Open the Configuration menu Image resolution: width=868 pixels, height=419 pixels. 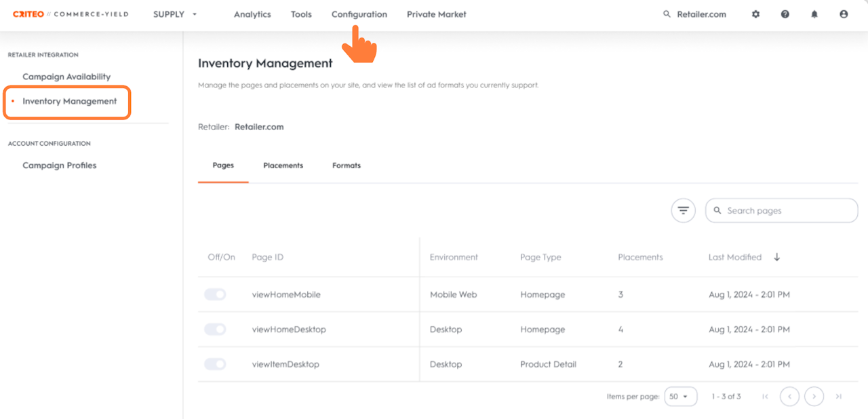coord(359,14)
